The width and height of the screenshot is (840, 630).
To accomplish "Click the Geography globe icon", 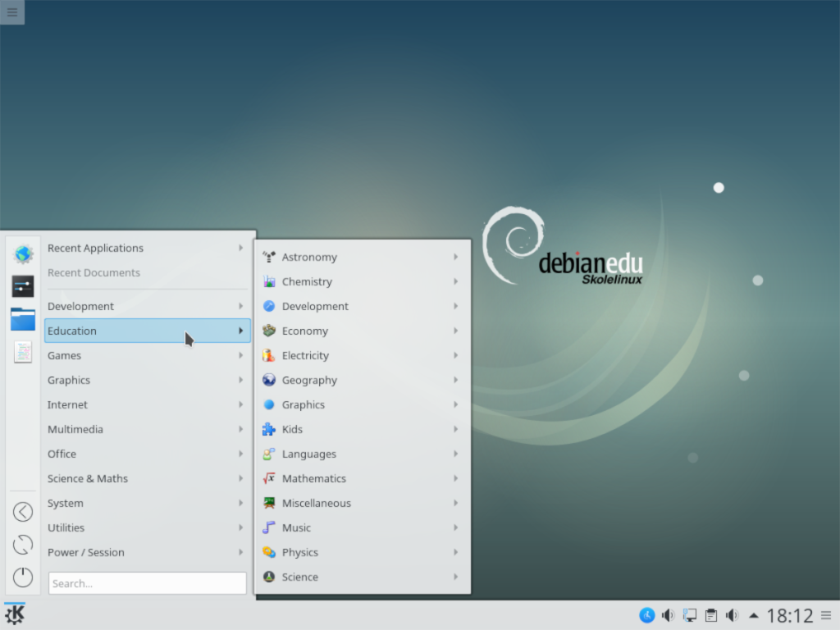I will 269,380.
